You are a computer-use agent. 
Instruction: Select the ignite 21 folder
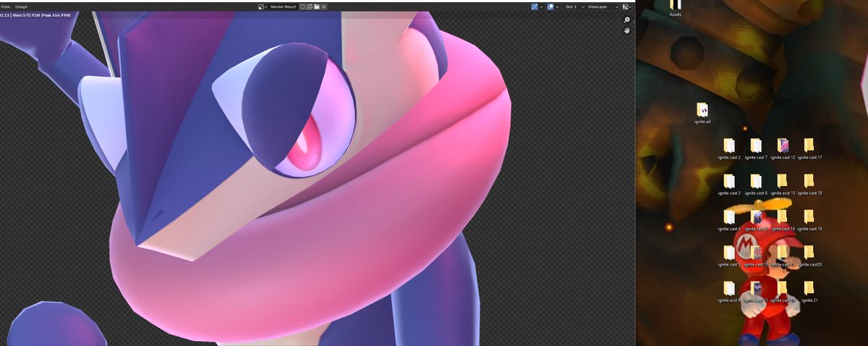pos(809,292)
